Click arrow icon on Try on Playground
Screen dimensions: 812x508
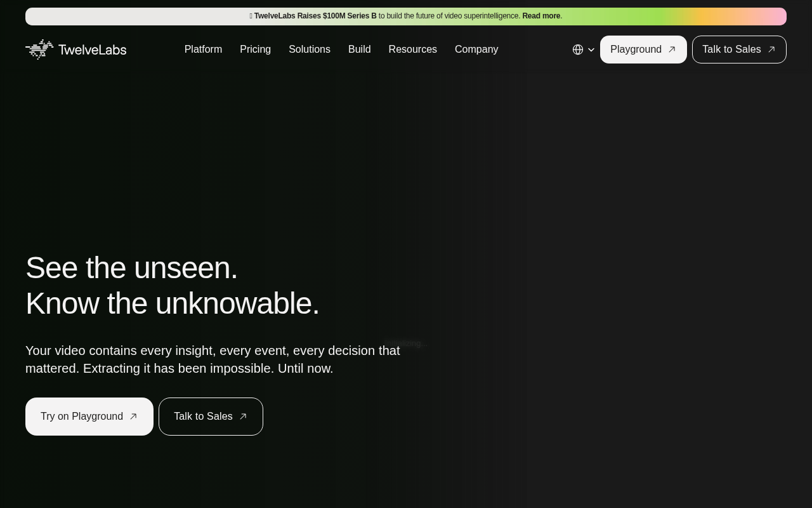coord(133,417)
